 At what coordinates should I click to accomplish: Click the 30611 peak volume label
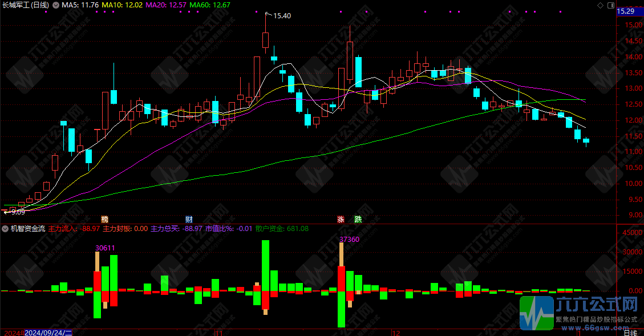point(105,248)
